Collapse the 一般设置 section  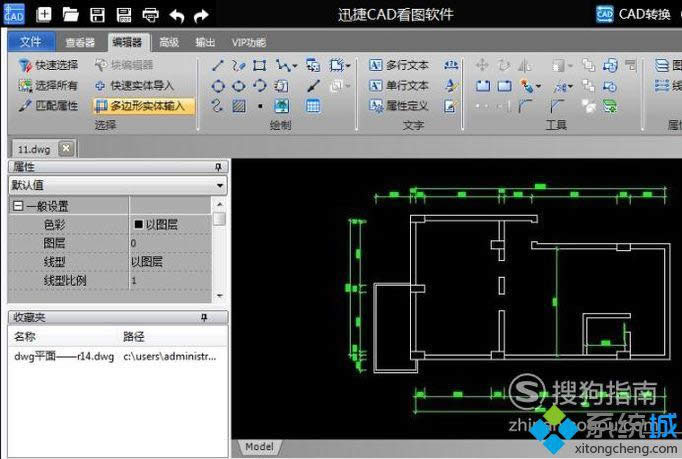tap(18, 206)
